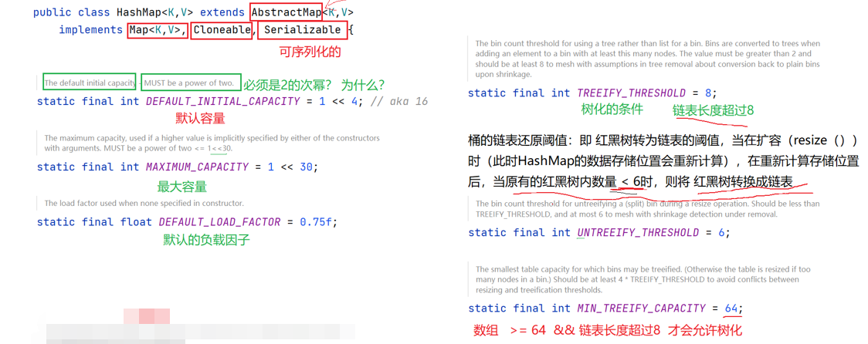Click the note '必须是2的次幂？ 为什么？'

coord(314,85)
